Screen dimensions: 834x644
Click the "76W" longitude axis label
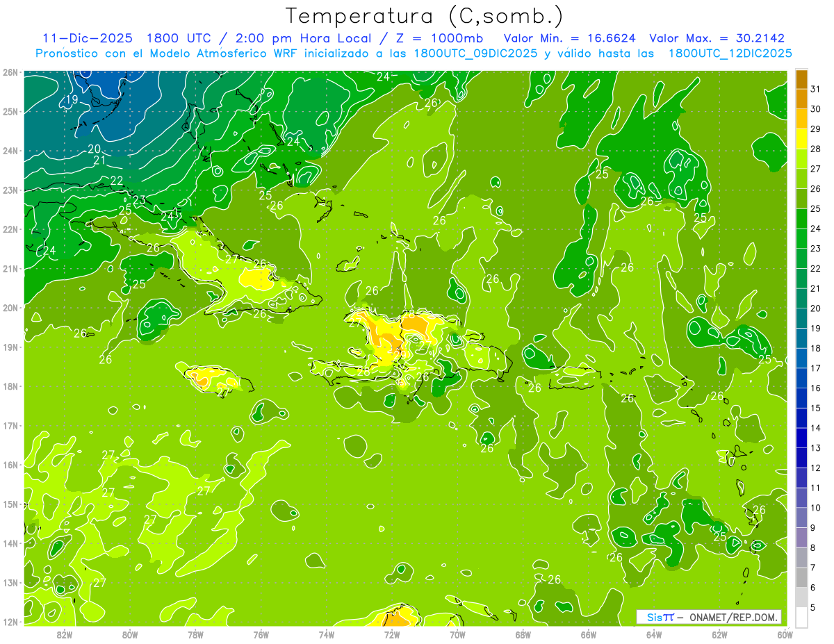(x=261, y=635)
